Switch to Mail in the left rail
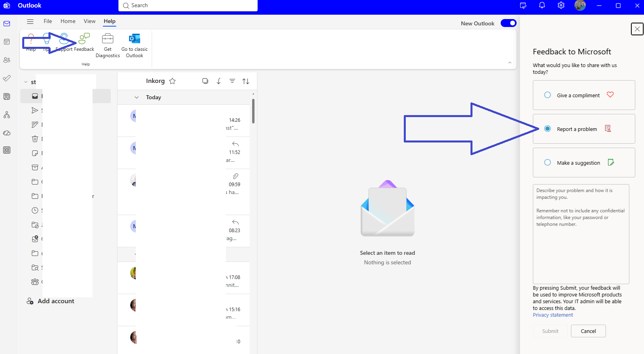 coord(7,24)
